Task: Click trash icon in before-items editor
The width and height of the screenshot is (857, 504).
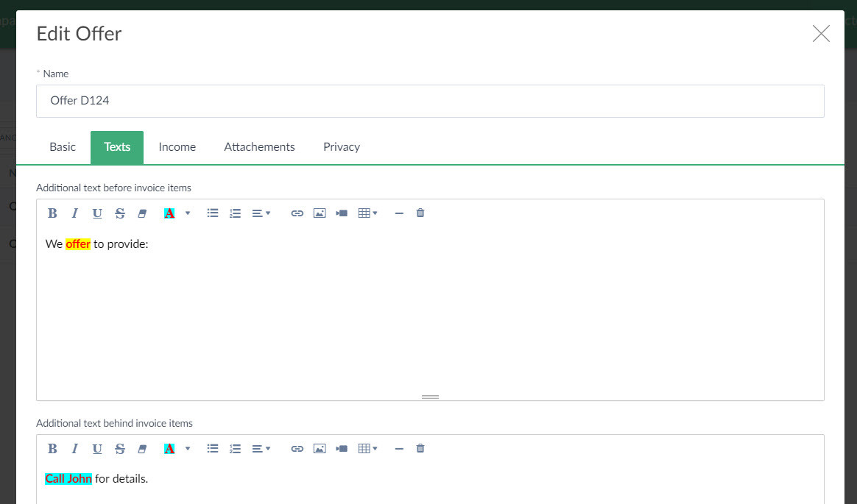Action: tap(420, 213)
